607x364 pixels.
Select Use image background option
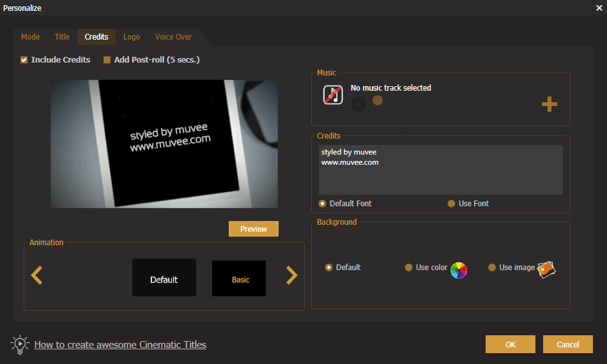pos(492,268)
